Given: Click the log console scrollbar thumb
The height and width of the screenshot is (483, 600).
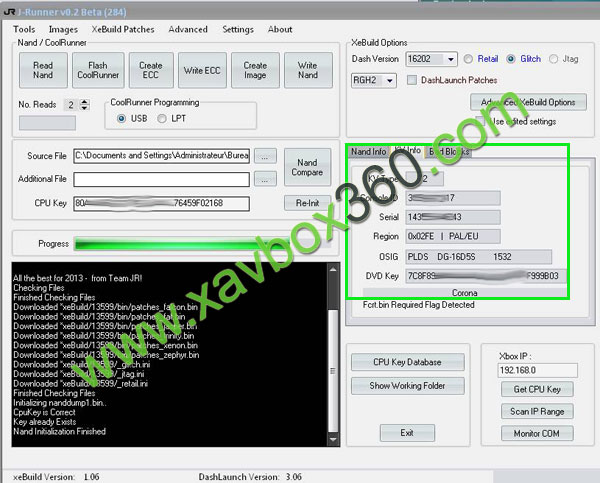Looking at the screenshot, I should 333,370.
